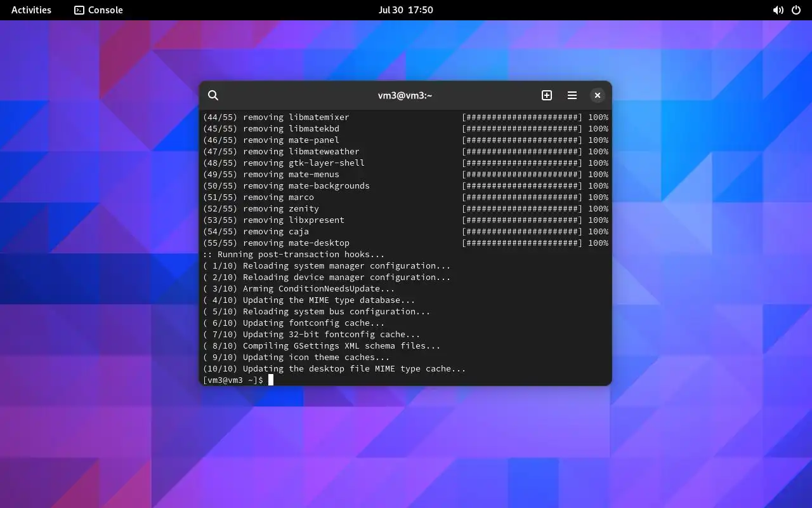Open the Console hamburger menu
Viewport: 812px width, 508px height.
point(572,95)
